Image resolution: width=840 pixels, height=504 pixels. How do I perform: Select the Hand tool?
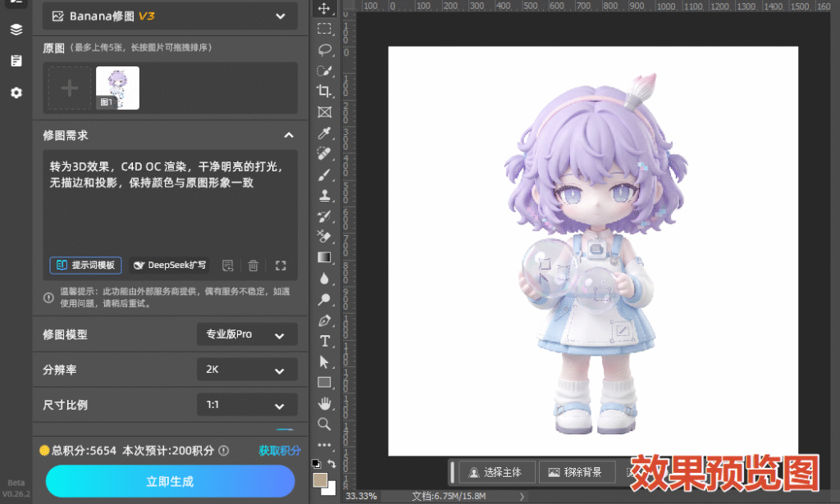coord(324,403)
